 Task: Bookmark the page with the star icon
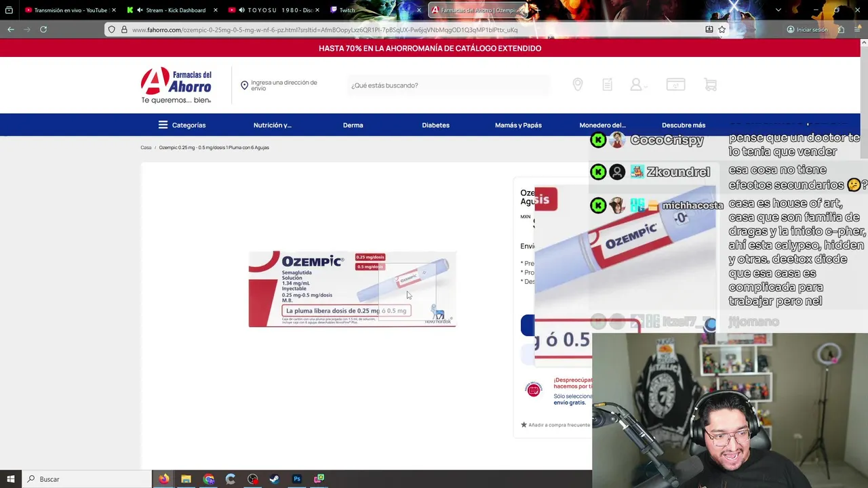tap(722, 30)
